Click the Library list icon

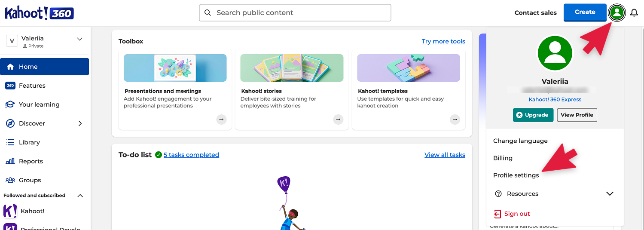pyautogui.click(x=10, y=142)
